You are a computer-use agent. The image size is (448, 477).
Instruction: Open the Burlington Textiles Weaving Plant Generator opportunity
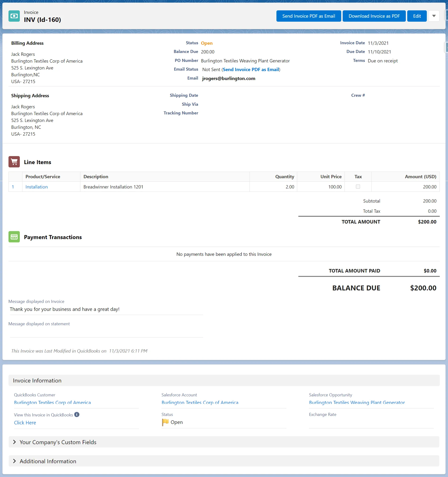(x=357, y=403)
